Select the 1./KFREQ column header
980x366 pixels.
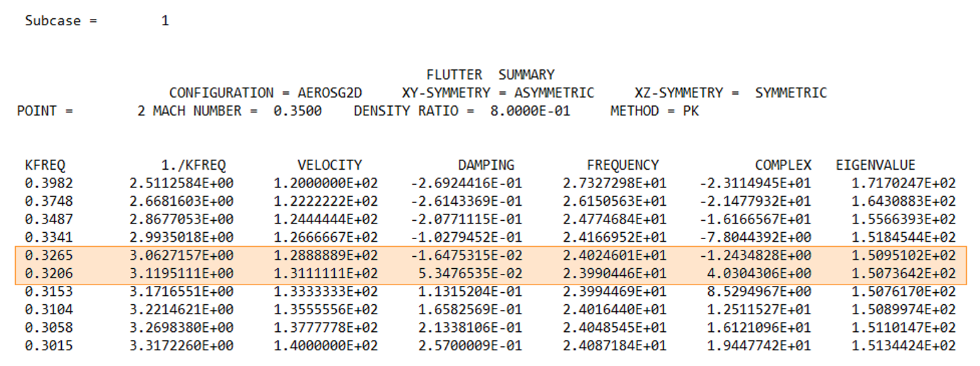pos(194,165)
